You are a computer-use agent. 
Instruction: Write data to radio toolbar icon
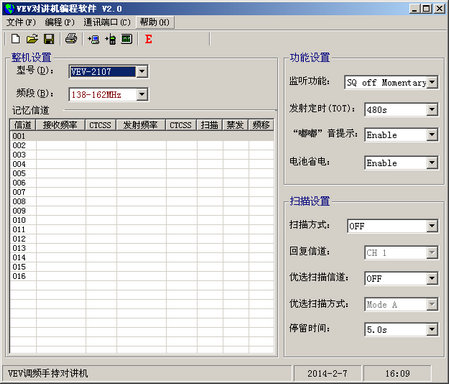[x=111, y=39]
